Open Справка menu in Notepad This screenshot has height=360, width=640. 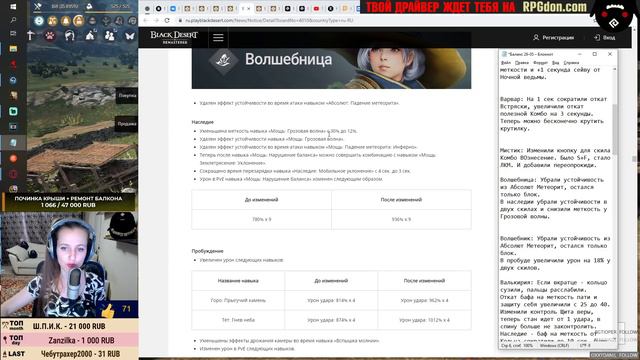(571, 63)
